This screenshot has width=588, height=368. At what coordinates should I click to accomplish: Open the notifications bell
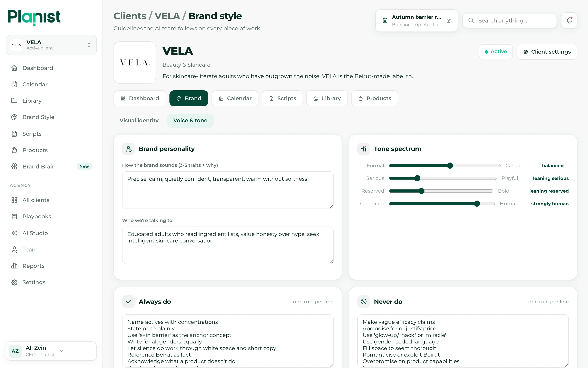(x=569, y=20)
